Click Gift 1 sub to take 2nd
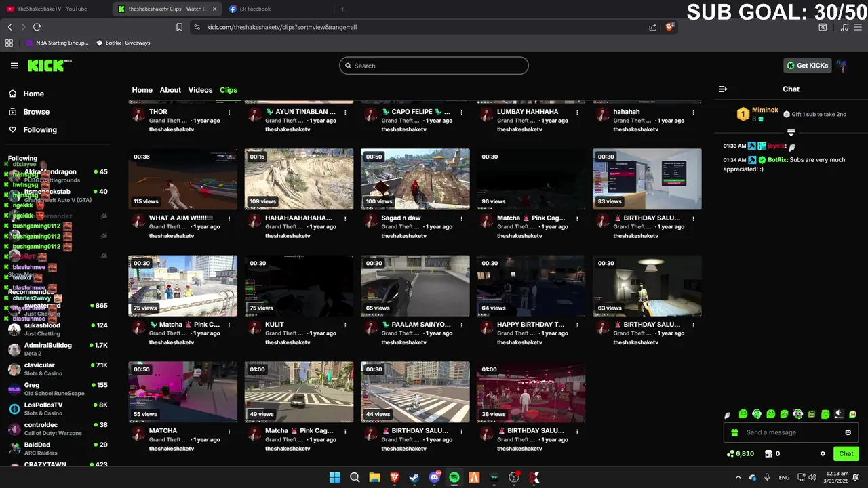Viewport: 868px width, 488px height. click(x=814, y=115)
